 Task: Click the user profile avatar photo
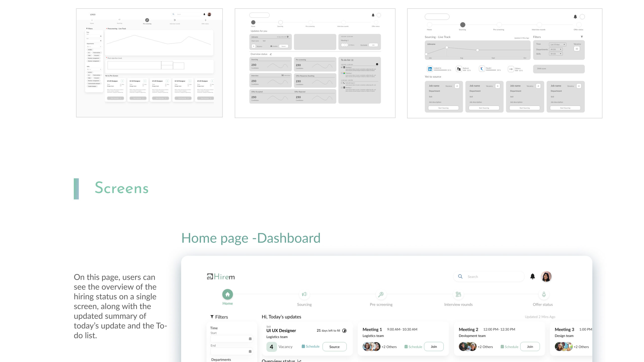click(546, 277)
